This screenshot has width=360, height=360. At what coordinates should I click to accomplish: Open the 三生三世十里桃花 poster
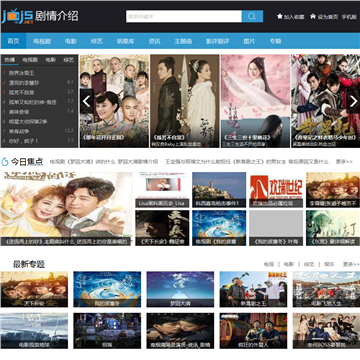click(255, 101)
